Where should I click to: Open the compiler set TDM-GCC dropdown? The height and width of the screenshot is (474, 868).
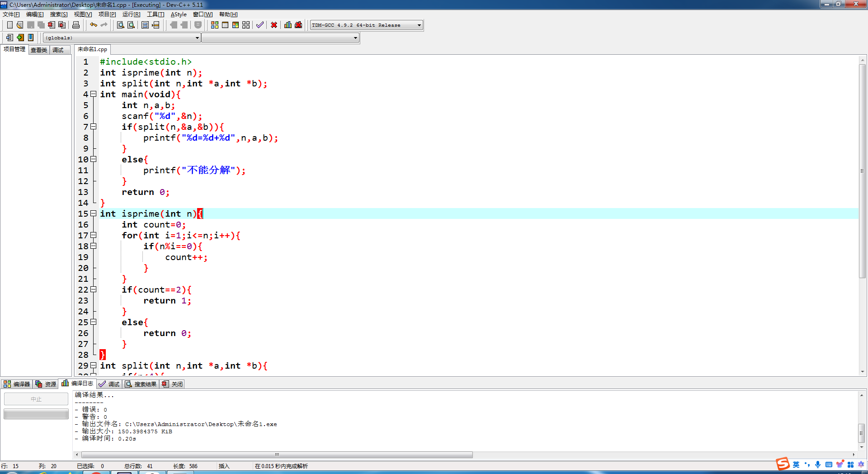pos(367,25)
